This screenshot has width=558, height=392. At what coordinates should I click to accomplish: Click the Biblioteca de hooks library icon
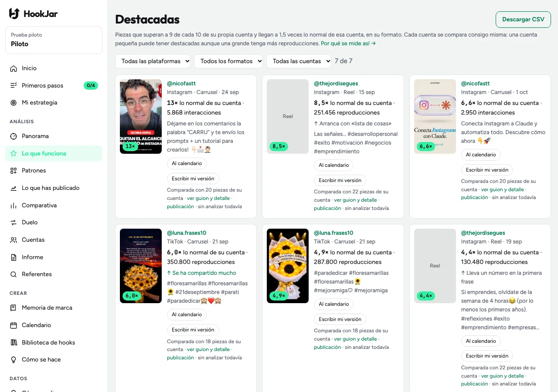pyautogui.click(x=14, y=342)
